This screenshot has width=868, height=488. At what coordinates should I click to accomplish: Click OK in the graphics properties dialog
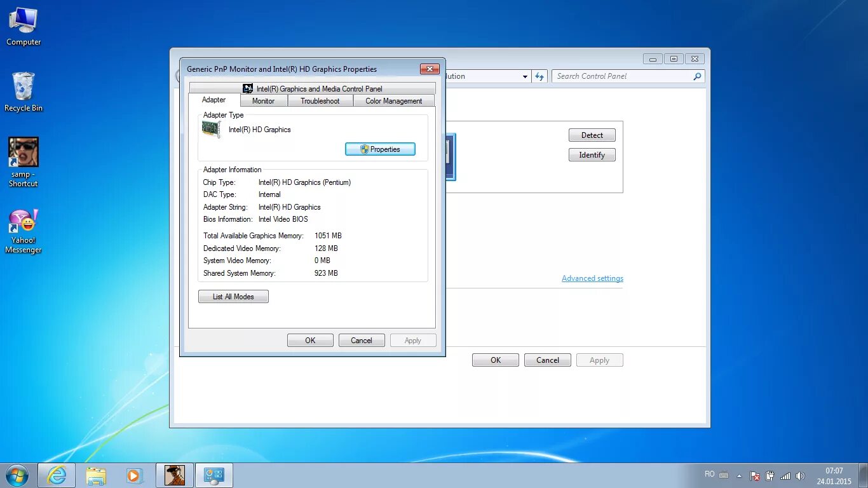(x=310, y=341)
